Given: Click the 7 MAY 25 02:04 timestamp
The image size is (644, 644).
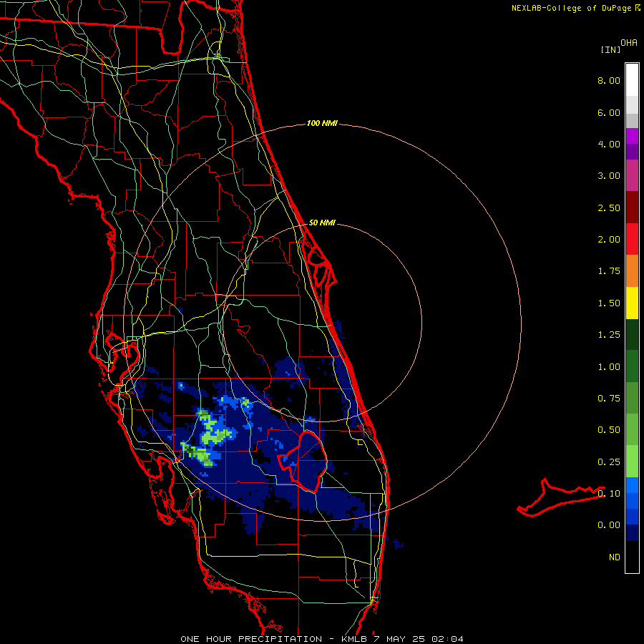Looking at the screenshot, I should tap(419, 639).
